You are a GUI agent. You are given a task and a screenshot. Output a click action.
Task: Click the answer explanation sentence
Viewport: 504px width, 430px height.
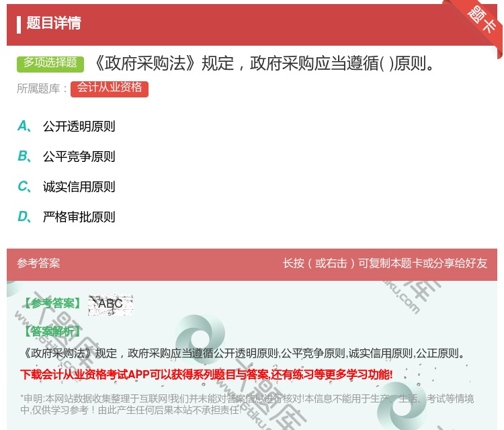pos(245,353)
